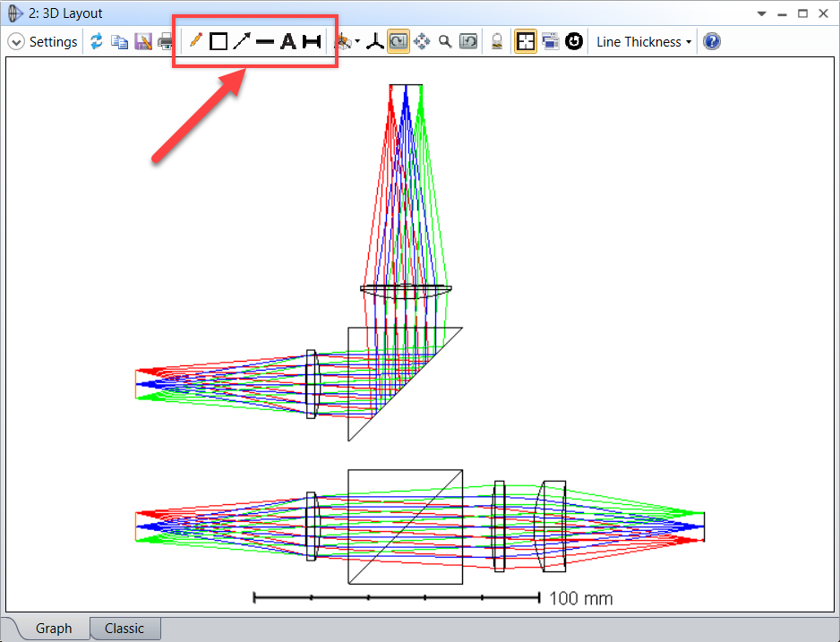The height and width of the screenshot is (642, 840).
Task: Open the help question mark icon
Action: (x=712, y=41)
